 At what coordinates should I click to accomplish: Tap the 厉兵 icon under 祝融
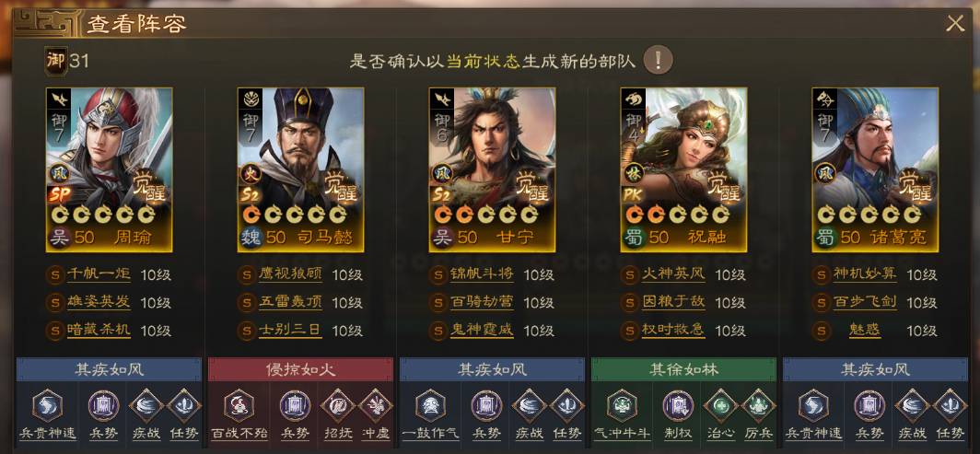coord(759,406)
